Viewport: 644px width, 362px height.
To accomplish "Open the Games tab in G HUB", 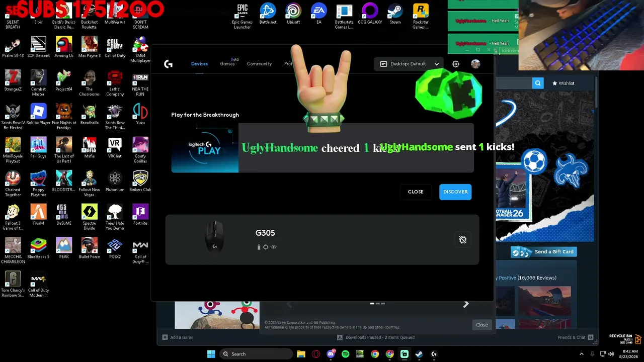I will coord(227,64).
